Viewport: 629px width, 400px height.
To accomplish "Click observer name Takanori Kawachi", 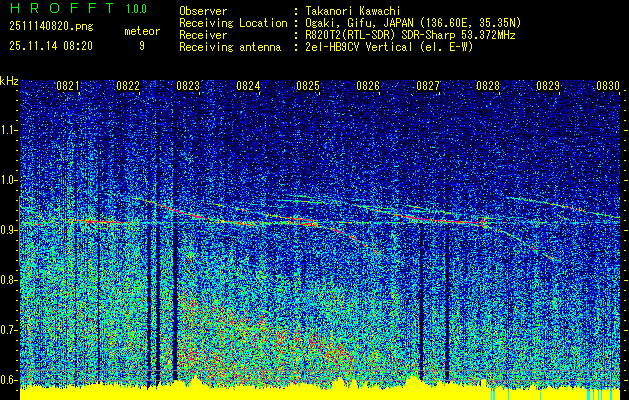I will point(353,11).
